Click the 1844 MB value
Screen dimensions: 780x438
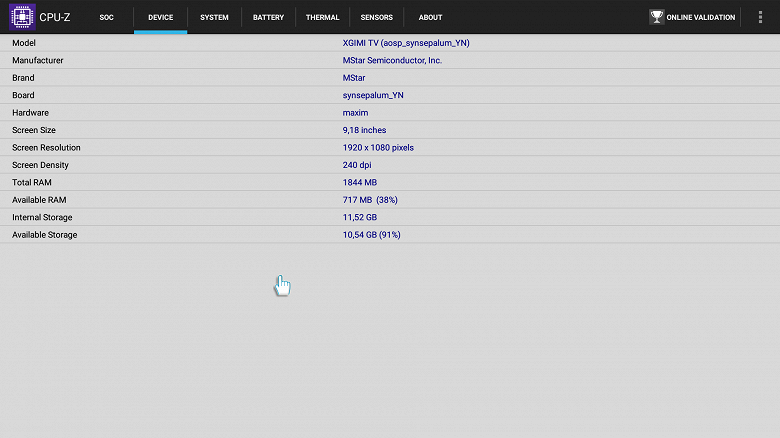360,182
